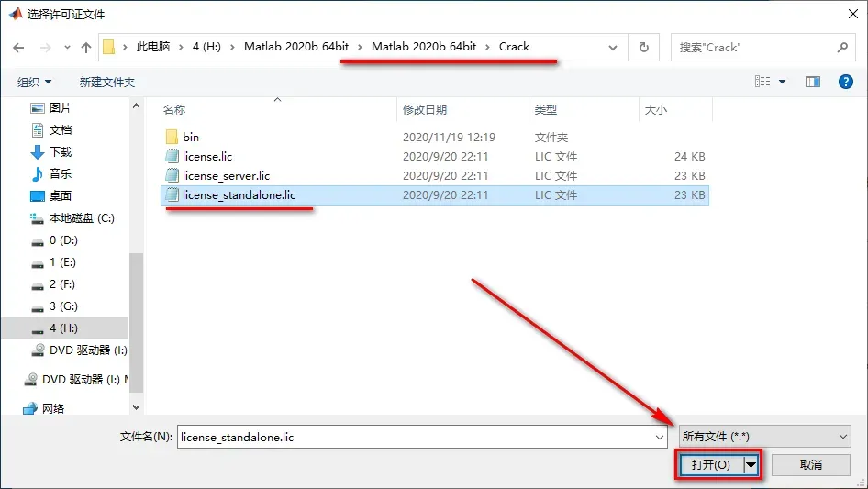
Task: Select the license.lic file icon
Action: 172,156
